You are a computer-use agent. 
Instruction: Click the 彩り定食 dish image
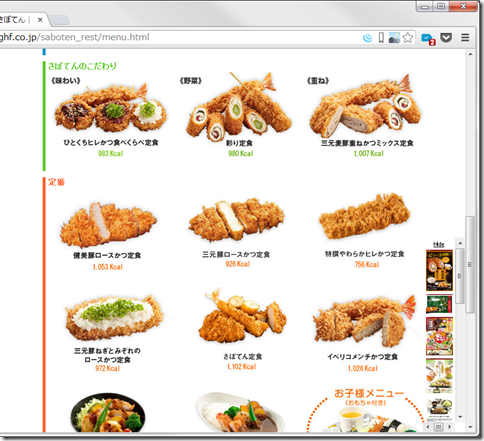click(239, 106)
